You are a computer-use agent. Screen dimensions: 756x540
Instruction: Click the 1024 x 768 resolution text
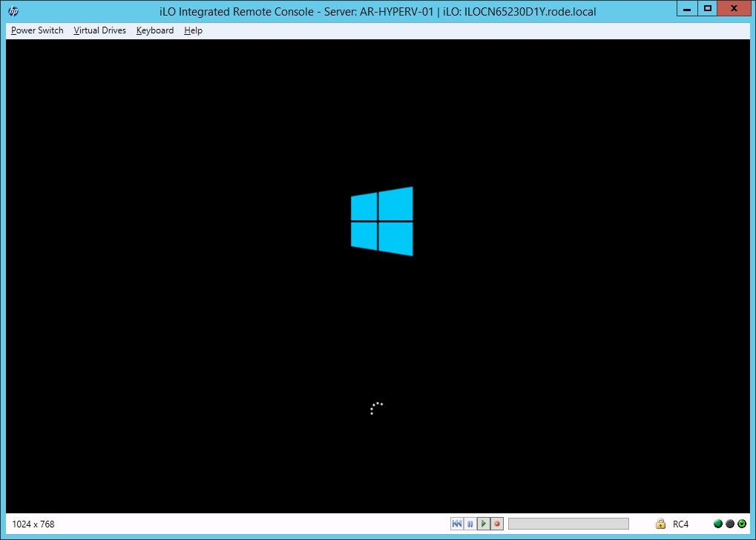point(33,524)
